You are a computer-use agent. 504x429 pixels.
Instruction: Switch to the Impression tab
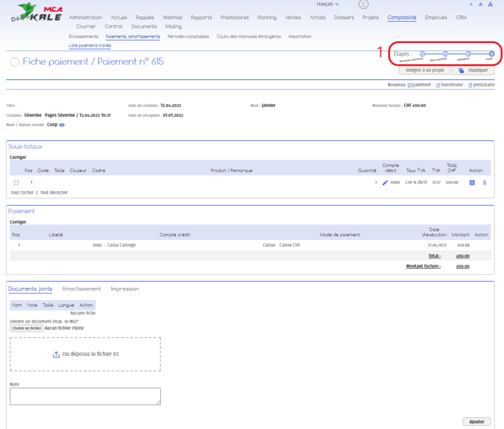[x=125, y=289]
